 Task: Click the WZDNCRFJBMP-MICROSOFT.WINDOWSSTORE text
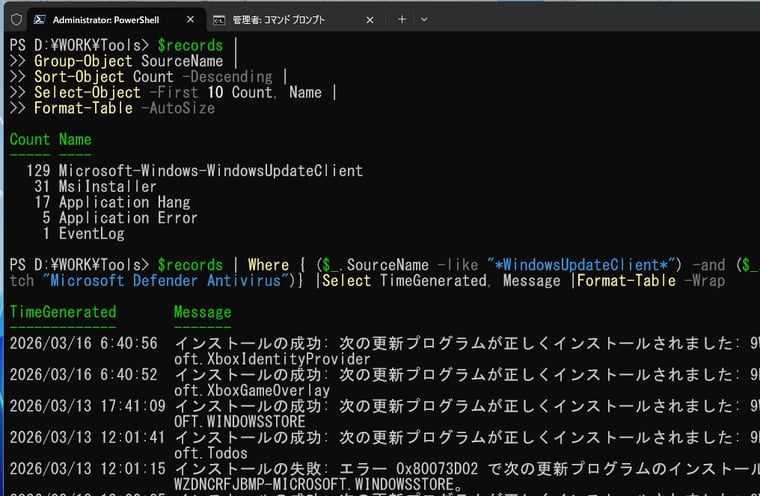(x=314, y=484)
